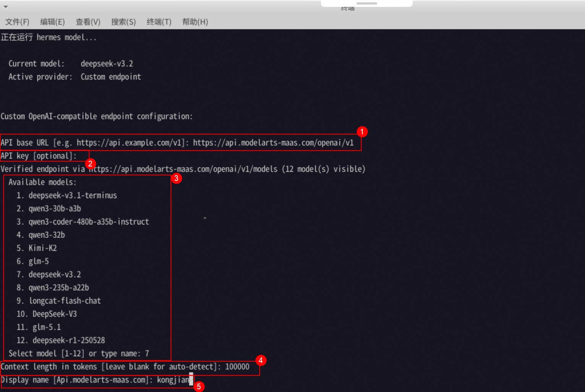Open the 编辑(E) menu

[x=52, y=22]
